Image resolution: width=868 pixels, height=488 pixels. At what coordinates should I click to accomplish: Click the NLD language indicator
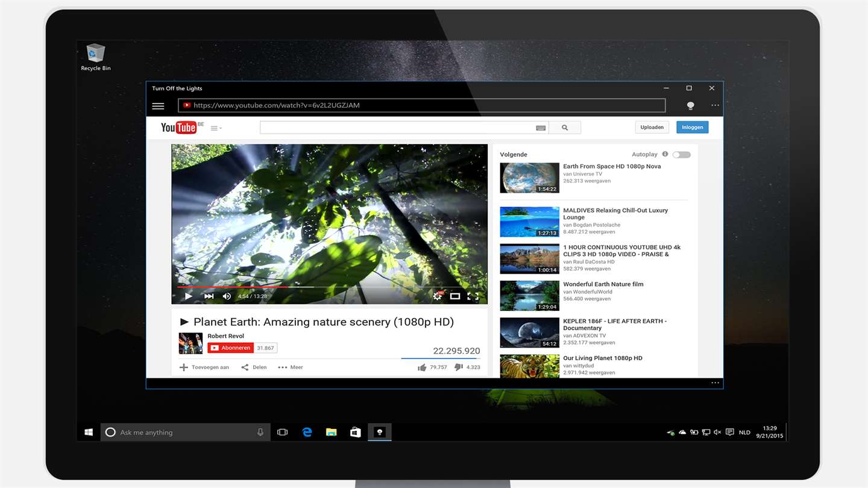tap(744, 433)
